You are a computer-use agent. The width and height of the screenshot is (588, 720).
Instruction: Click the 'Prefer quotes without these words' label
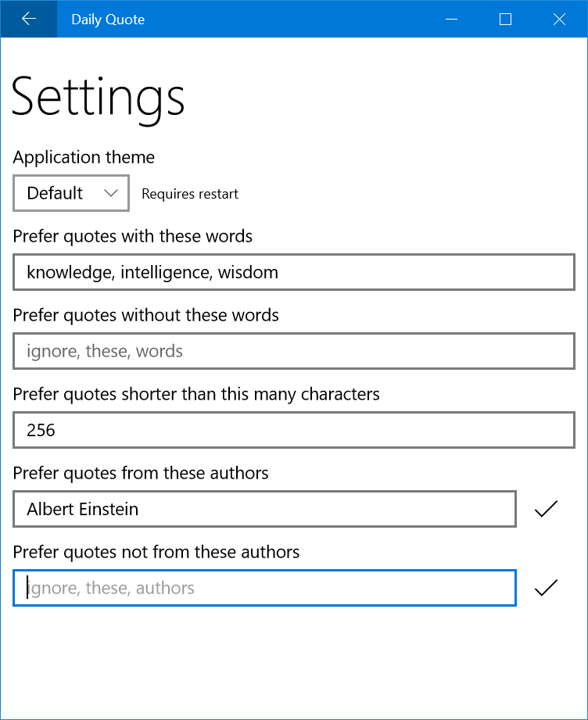pyautogui.click(x=146, y=315)
